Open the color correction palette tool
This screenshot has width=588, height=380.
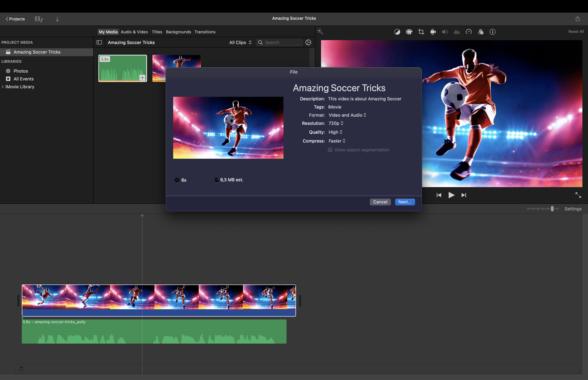(x=409, y=32)
